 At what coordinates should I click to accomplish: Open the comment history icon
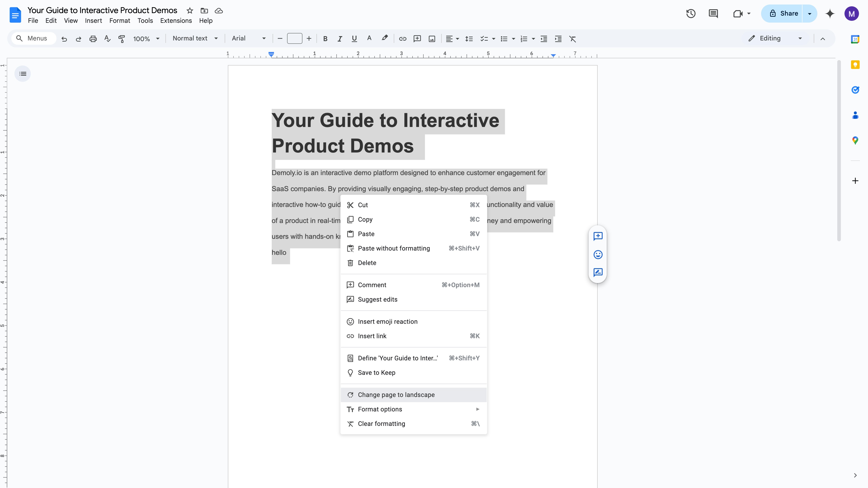pyautogui.click(x=713, y=14)
